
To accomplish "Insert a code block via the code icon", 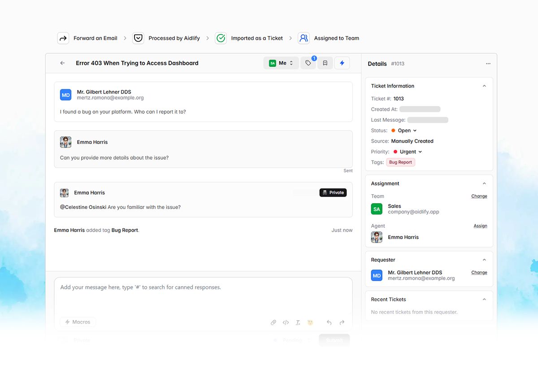I will coord(286,322).
